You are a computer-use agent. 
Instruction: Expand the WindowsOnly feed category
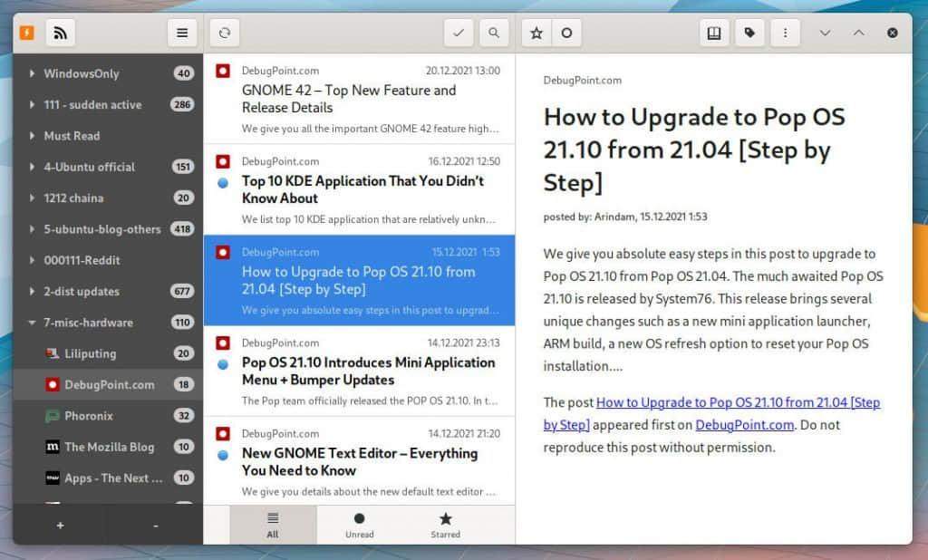coord(33,73)
